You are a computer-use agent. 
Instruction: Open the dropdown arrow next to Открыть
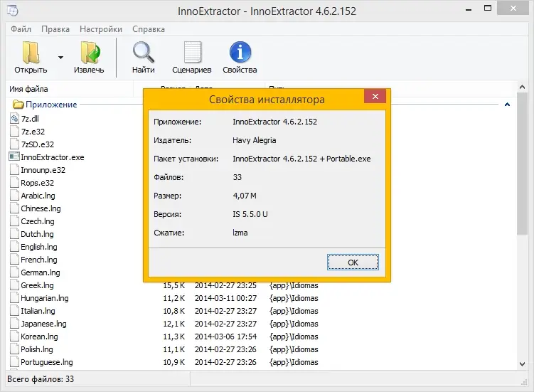tap(60, 57)
